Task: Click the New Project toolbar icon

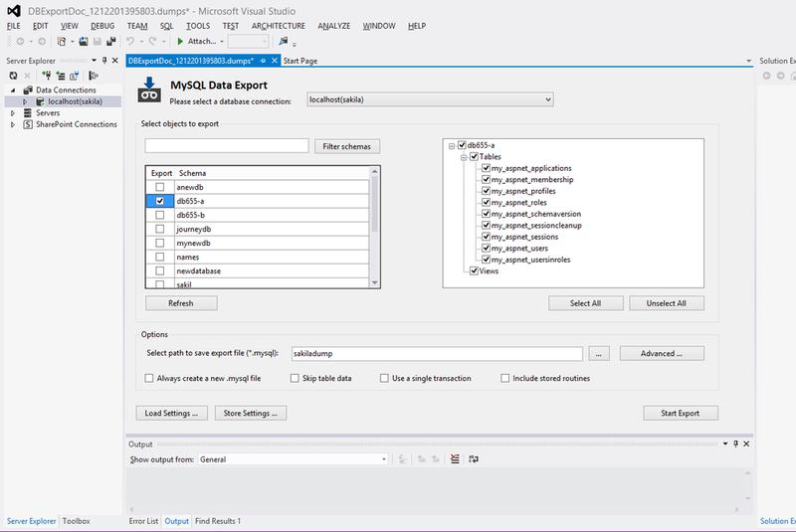Action: 61,42
